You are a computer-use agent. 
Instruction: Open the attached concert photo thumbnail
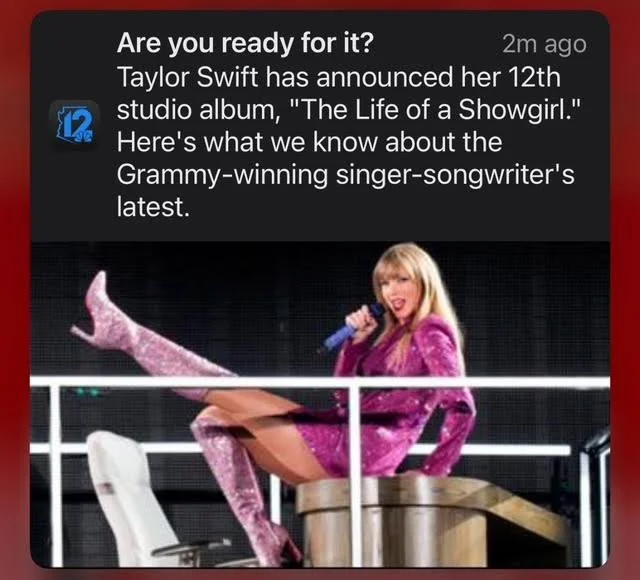click(320, 404)
